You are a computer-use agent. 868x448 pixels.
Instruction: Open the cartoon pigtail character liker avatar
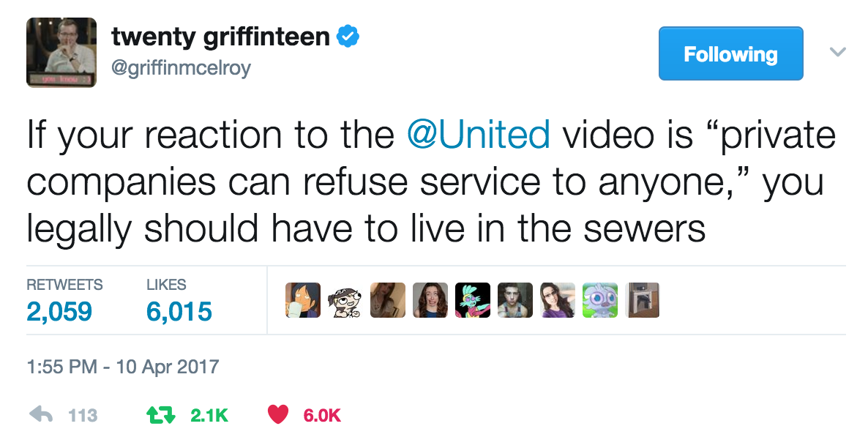coord(345,300)
